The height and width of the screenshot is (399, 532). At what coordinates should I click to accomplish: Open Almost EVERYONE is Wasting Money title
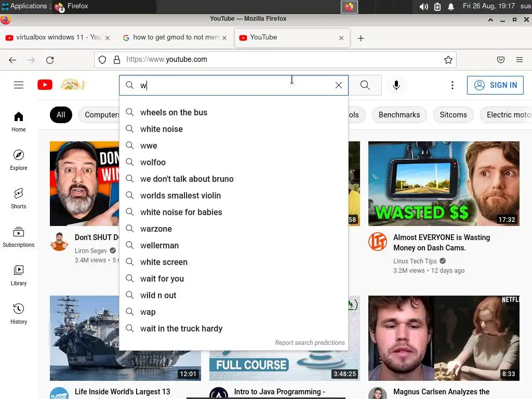pyautogui.click(x=442, y=243)
